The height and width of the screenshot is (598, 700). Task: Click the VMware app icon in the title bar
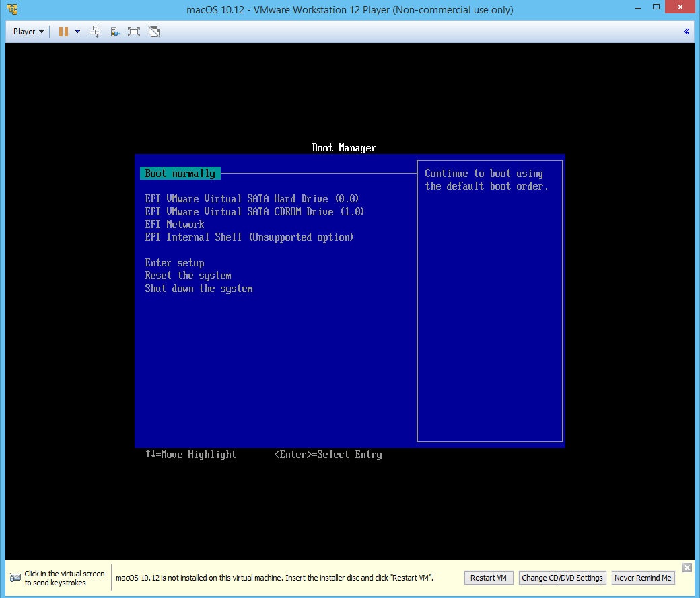coord(12,9)
